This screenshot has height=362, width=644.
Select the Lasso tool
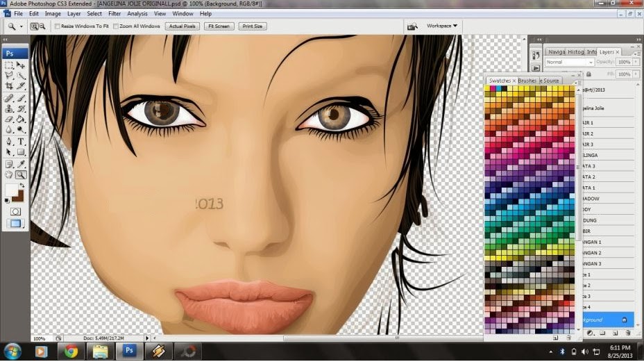[x=9, y=76]
